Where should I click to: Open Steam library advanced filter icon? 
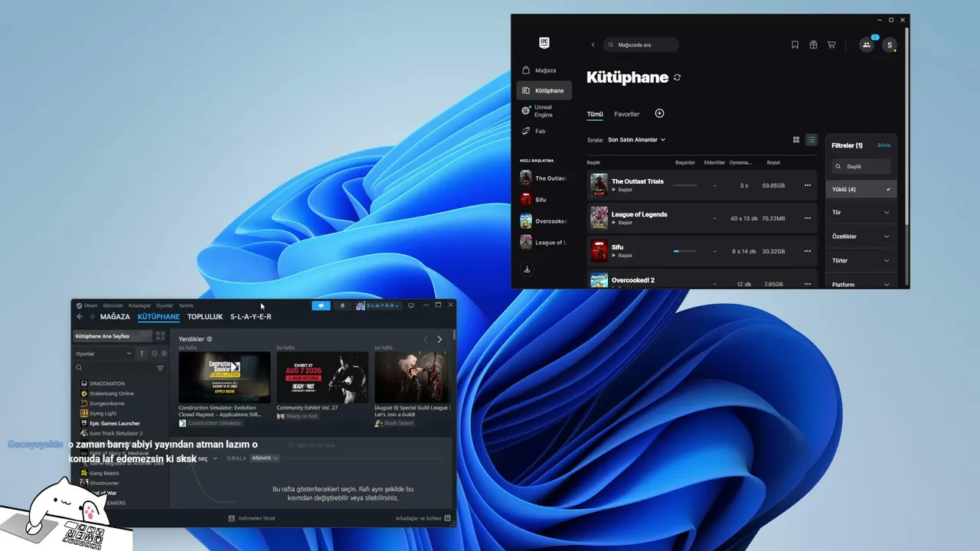point(160,368)
